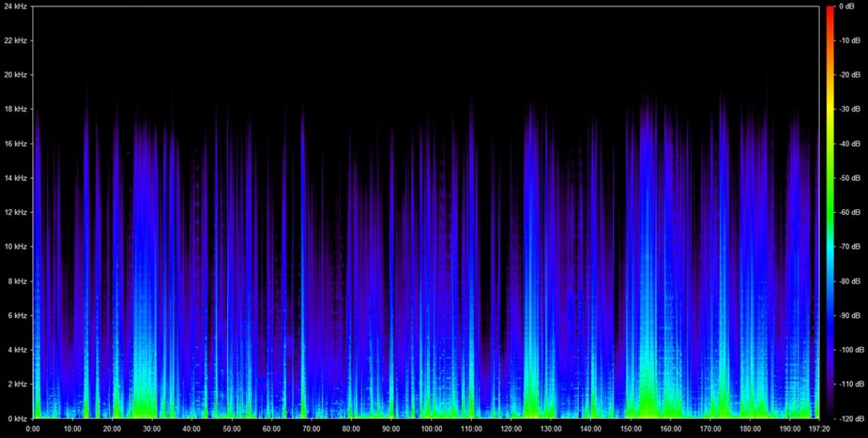
Task: Click the 150:00 time axis label
Action: pos(630,429)
